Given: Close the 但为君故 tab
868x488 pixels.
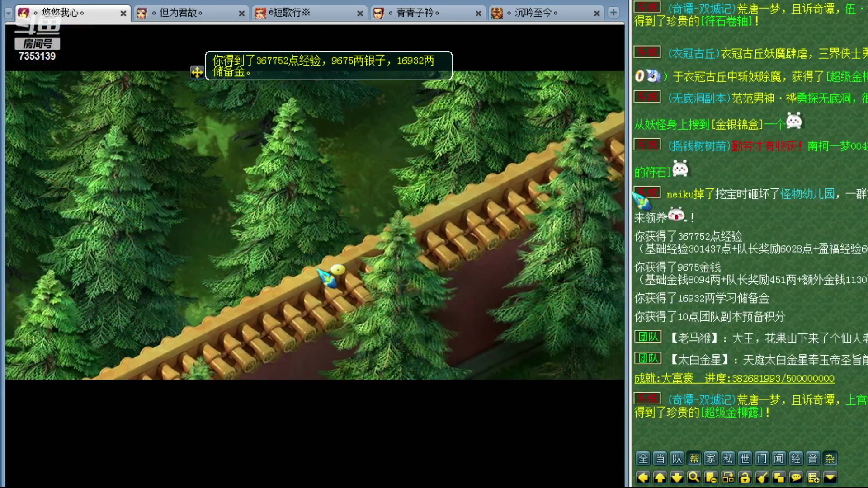Looking at the screenshot, I should coord(241,14).
